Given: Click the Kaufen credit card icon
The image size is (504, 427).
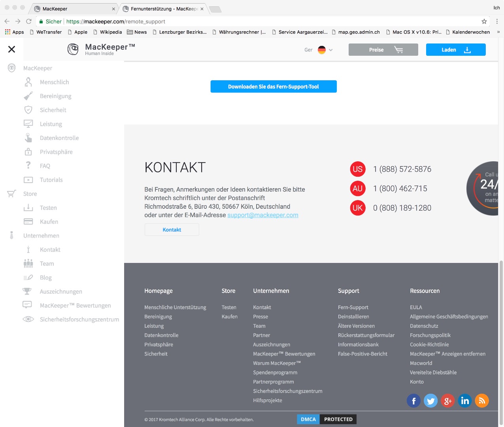Looking at the screenshot, I should point(28,221).
